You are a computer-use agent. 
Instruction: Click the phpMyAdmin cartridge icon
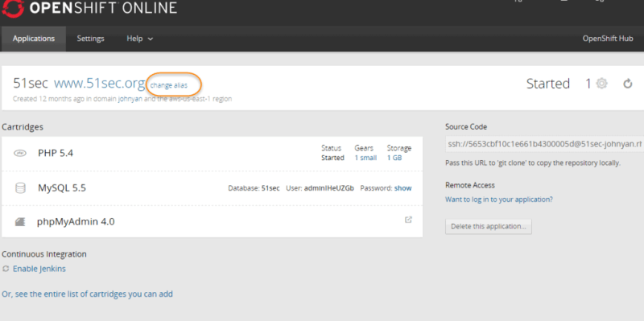pos(20,222)
